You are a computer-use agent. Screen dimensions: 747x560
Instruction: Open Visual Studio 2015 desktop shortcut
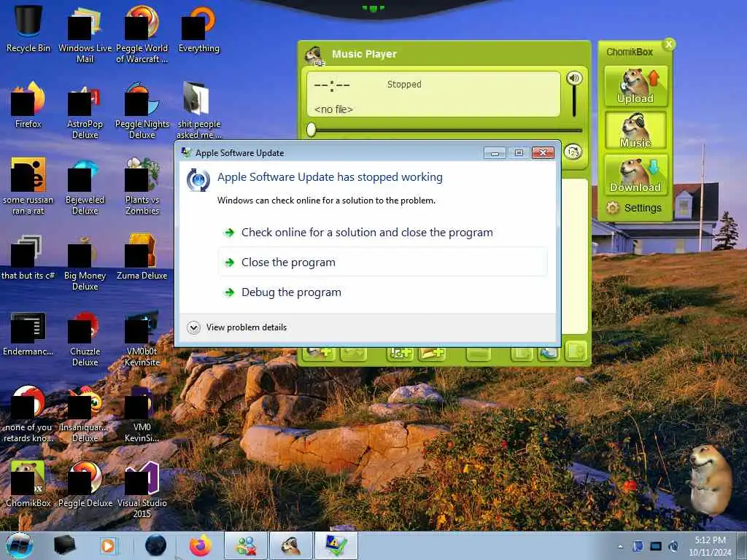click(142, 489)
